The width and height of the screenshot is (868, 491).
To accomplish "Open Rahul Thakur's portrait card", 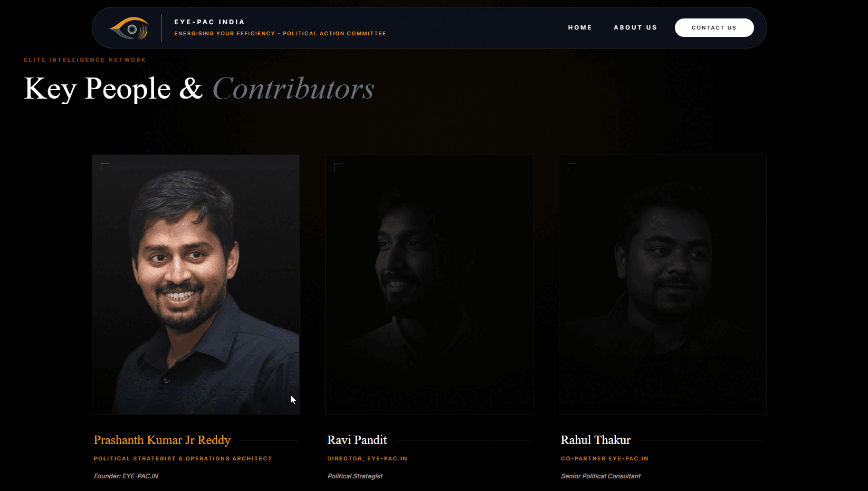I will (662, 284).
